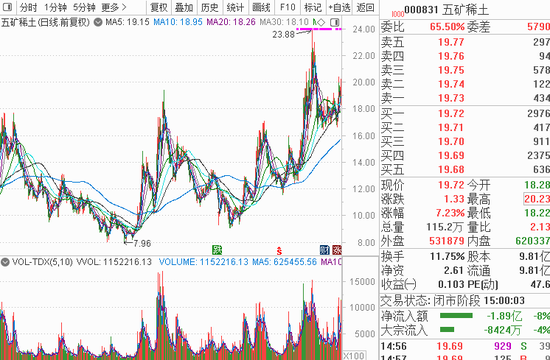Switch to 分时 intraday view
550x360 pixels.
pos(28,7)
